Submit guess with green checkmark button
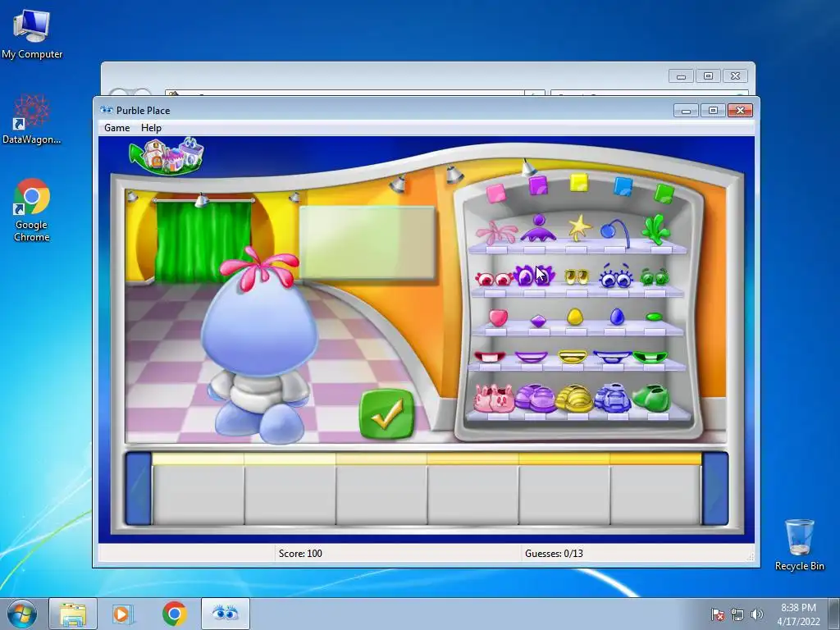Viewport: 840px width, 630px height. pyautogui.click(x=387, y=414)
